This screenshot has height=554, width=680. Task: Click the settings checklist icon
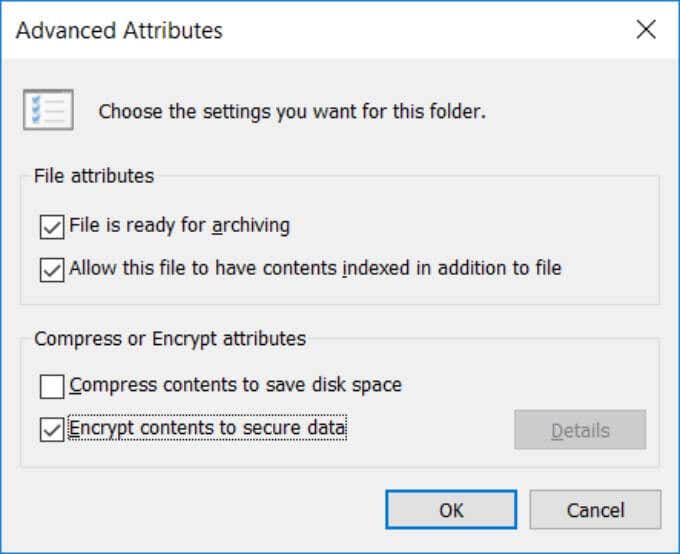pos(48,110)
